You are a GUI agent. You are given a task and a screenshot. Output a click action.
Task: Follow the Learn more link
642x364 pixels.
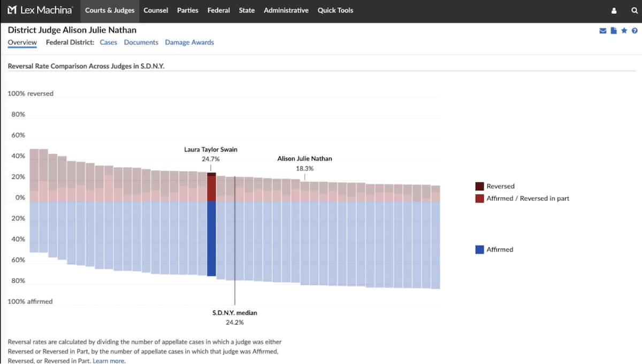tap(109, 361)
